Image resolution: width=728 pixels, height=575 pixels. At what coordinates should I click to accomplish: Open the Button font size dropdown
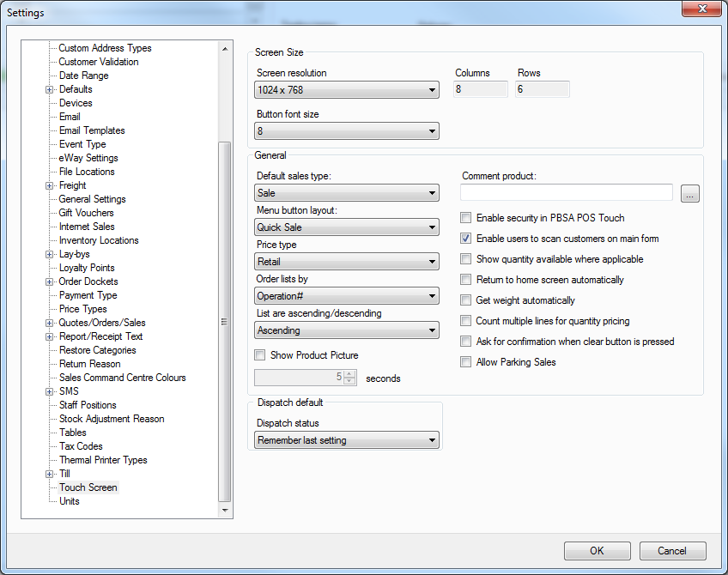click(347, 131)
